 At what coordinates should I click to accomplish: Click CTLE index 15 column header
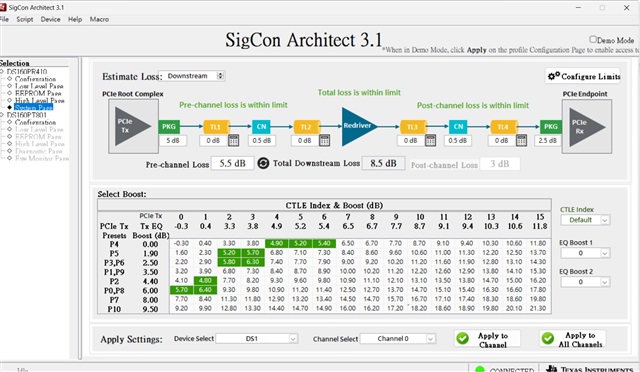[540, 217]
